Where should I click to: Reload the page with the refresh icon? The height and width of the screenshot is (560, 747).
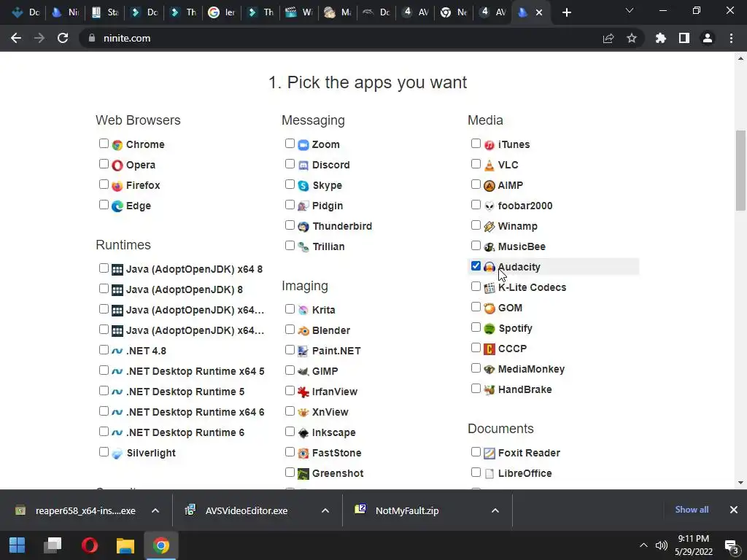pos(63,38)
